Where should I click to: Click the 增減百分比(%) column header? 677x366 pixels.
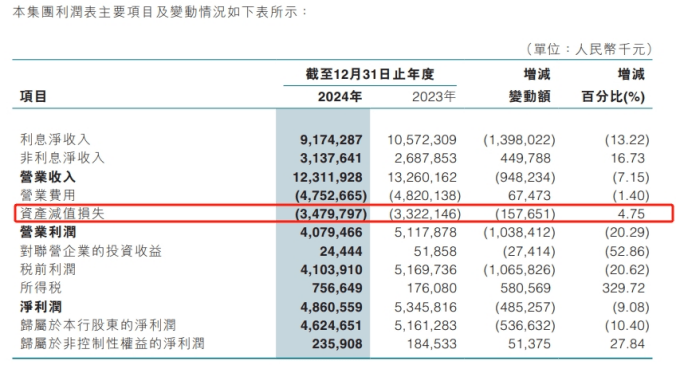[613, 85]
